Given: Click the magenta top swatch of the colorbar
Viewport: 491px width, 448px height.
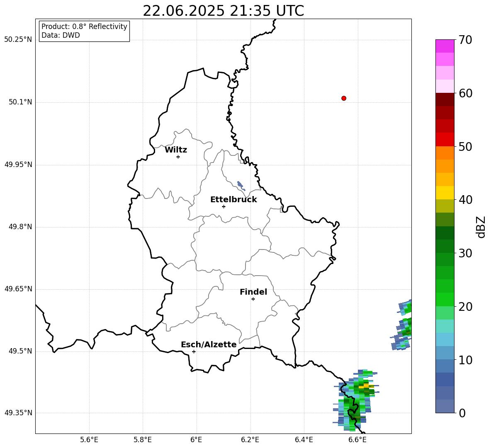Looking at the screenshot, I should coord(445,46).
